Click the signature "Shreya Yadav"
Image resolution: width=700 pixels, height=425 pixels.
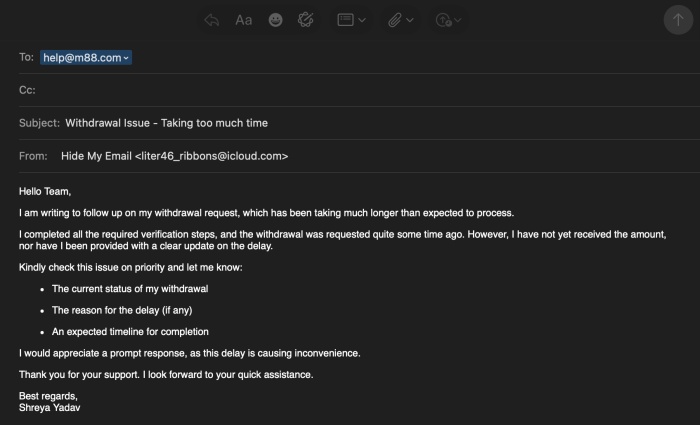(x=50, y=408)
